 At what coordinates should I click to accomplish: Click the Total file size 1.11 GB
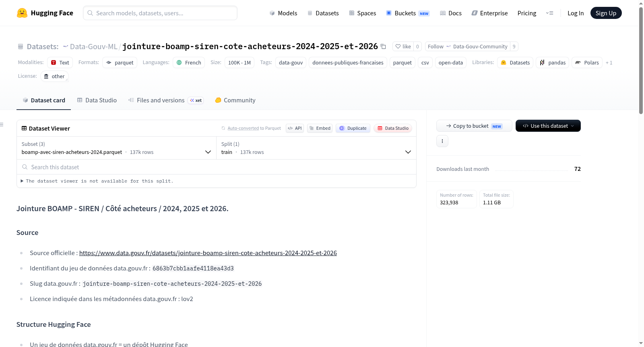492,203
